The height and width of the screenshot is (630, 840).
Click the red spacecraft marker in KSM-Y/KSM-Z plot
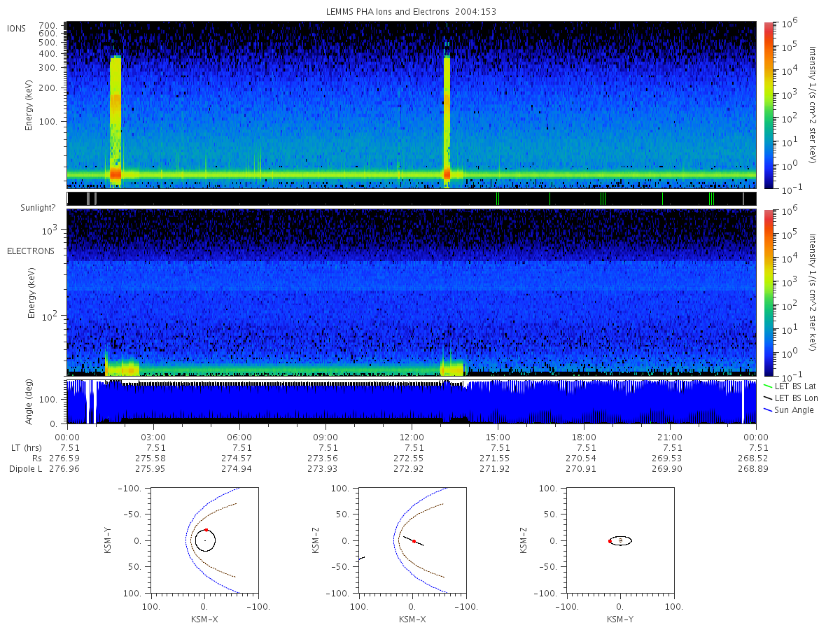coord(610,541)
